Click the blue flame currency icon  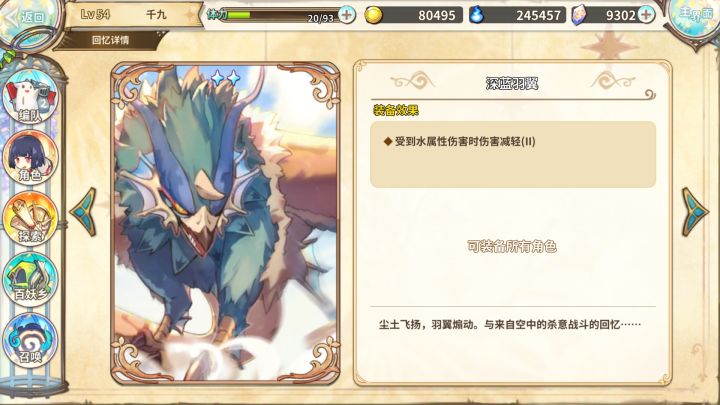[x=477, y=15]
